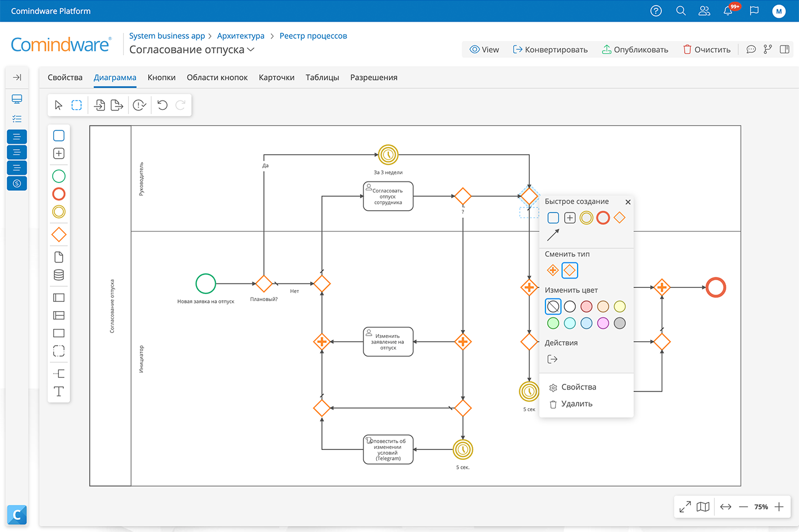Pick the gateway diamond in palette
Screen dimensions: 799x532
click(59, 235)
